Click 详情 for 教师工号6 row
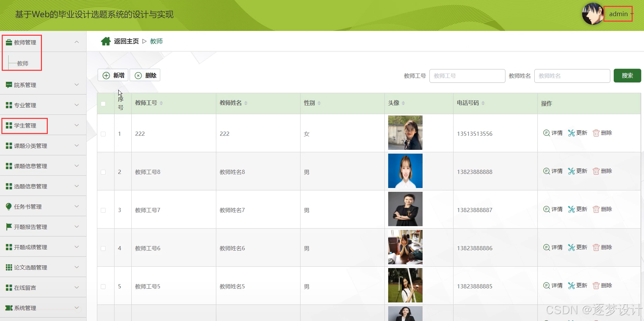The width and height of the screenshot is (644, 321). tap(553, 247)
